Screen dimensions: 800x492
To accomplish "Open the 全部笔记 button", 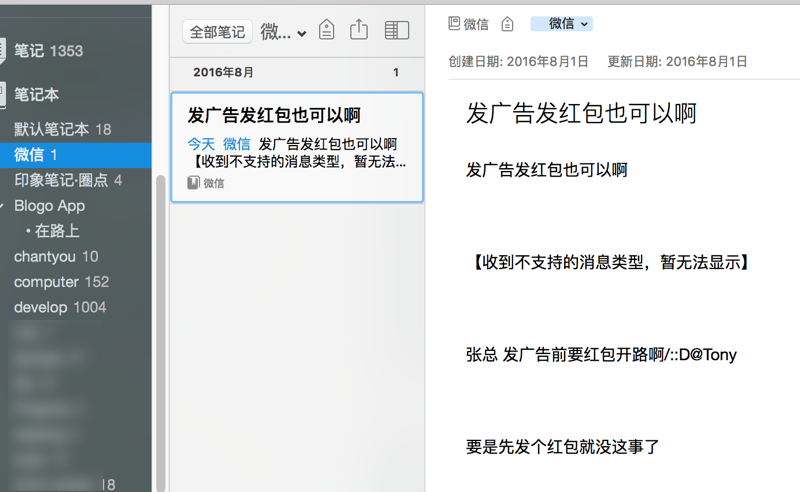I will pos(217,32).
